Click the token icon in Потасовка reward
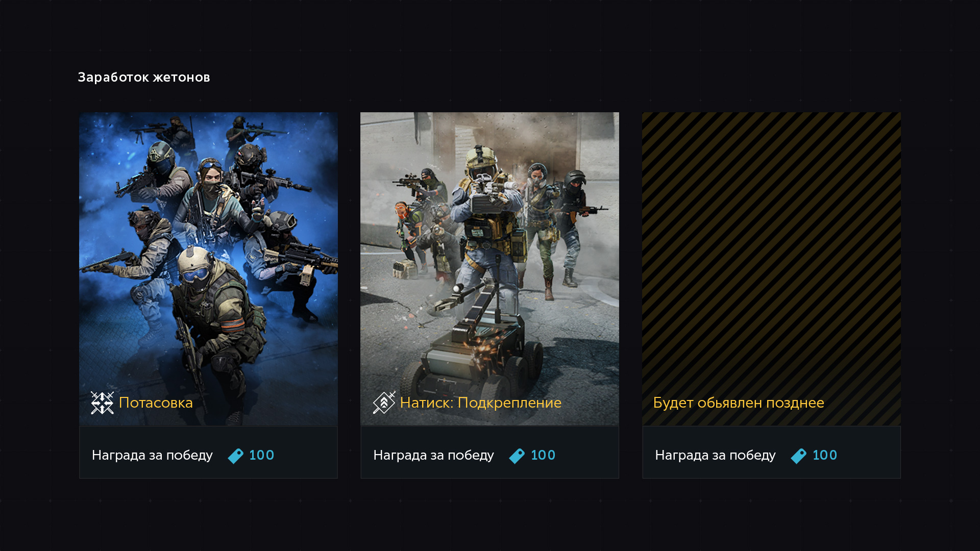 tap(235, 456)
